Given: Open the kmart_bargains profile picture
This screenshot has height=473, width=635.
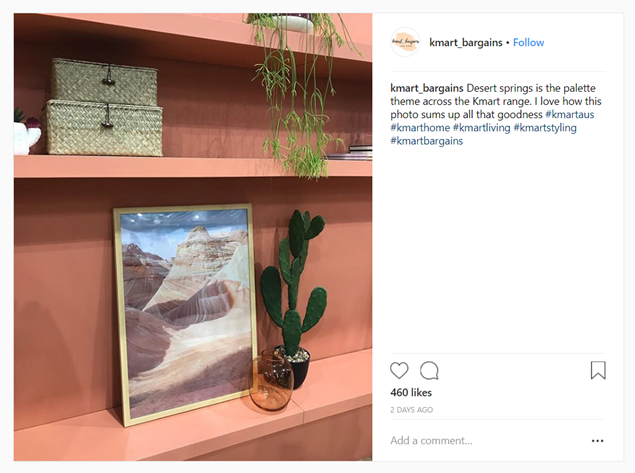Looking at the screenshot, I should (x=405, y=42).
